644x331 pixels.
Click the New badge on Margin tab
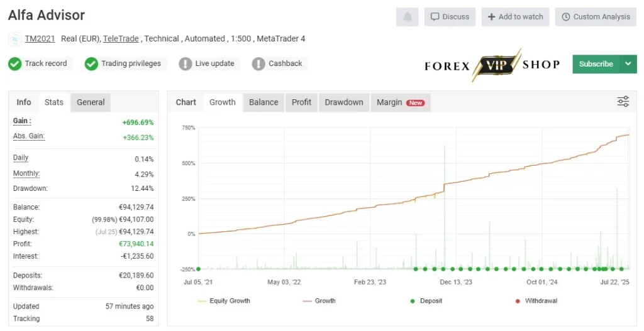point(415,103)
